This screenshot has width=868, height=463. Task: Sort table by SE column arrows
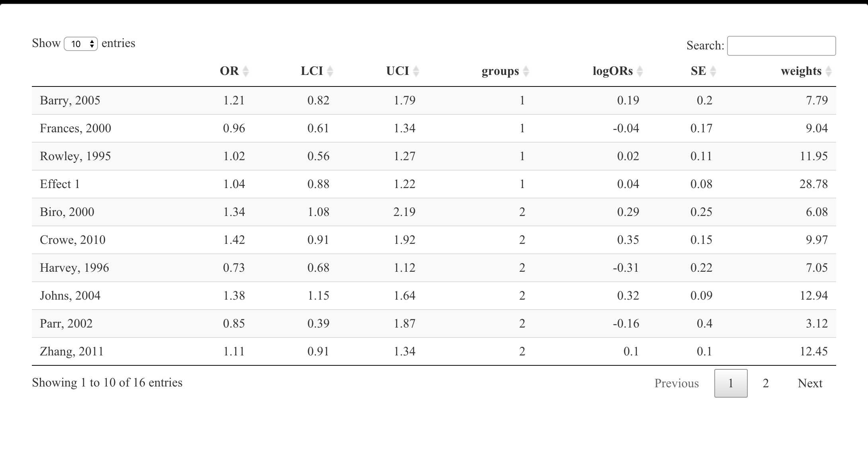click(713, 71)
